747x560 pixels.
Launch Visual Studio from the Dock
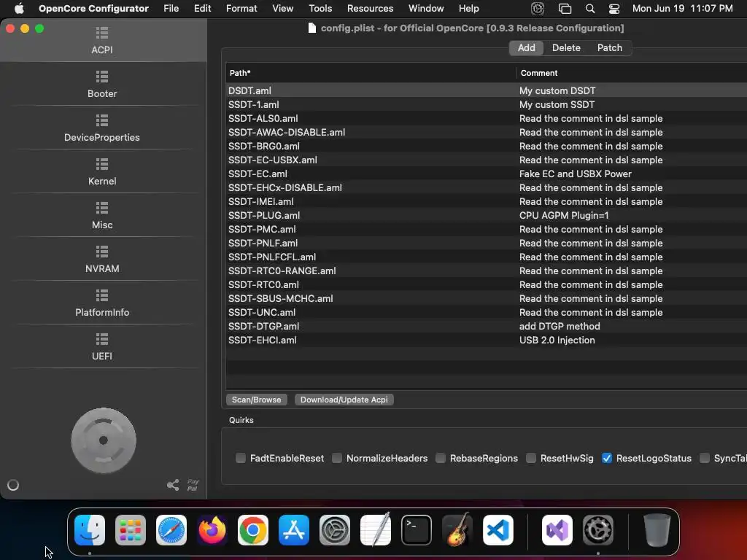pyautogui.click(x=557, y=530)
